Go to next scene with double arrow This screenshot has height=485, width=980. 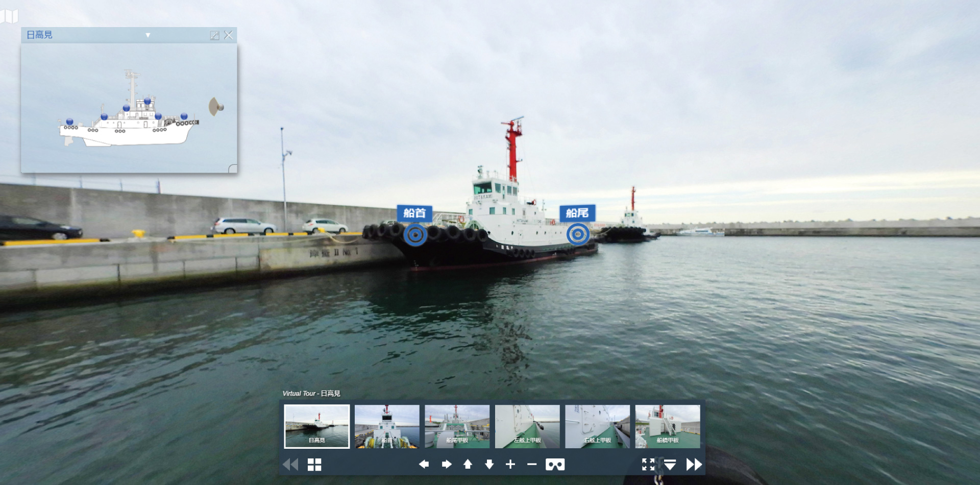694,465
